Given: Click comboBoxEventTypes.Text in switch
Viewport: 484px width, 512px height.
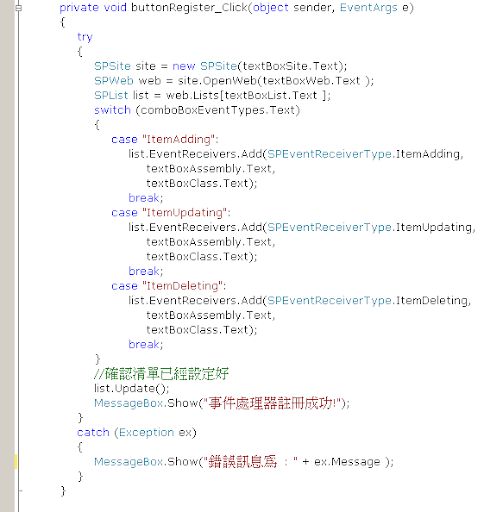Looking at the screenshot, I should click(218, 110).
